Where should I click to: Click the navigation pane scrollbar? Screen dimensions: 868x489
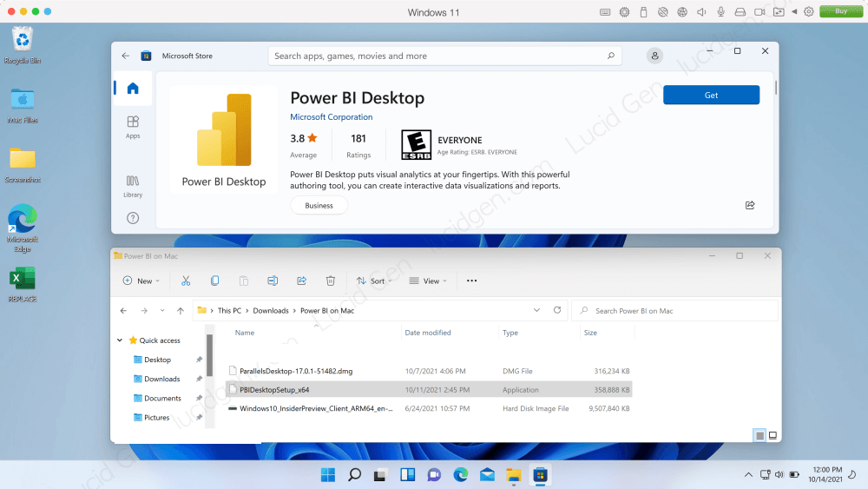pos(209,355)
